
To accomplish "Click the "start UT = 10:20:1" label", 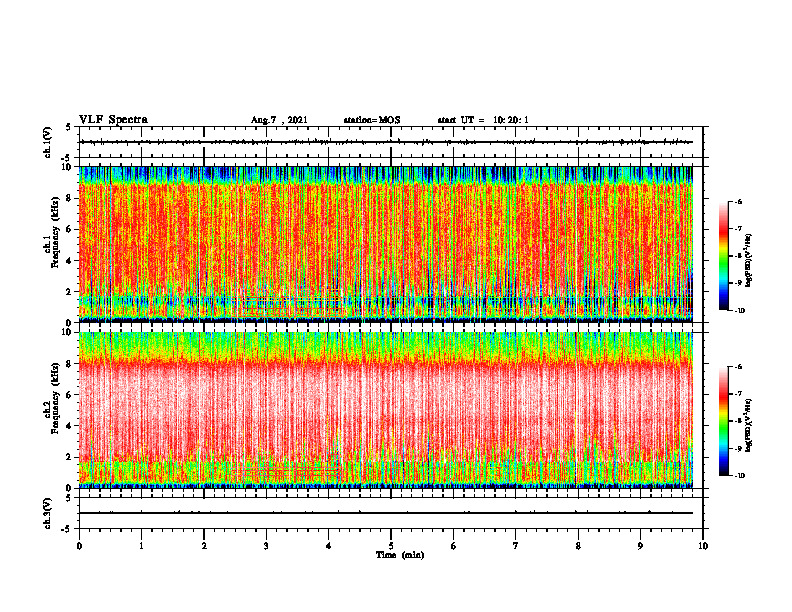I will pyautogui.click(x=483, y=120).
